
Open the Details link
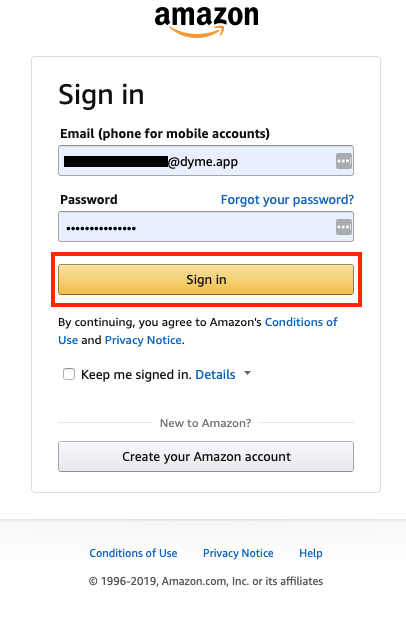[215, 375]
